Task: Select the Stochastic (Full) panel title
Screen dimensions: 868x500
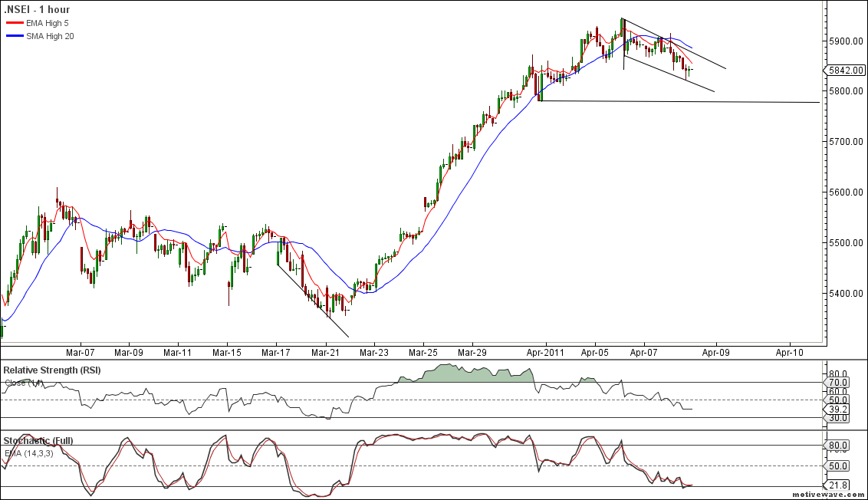Action: point(38,441)
